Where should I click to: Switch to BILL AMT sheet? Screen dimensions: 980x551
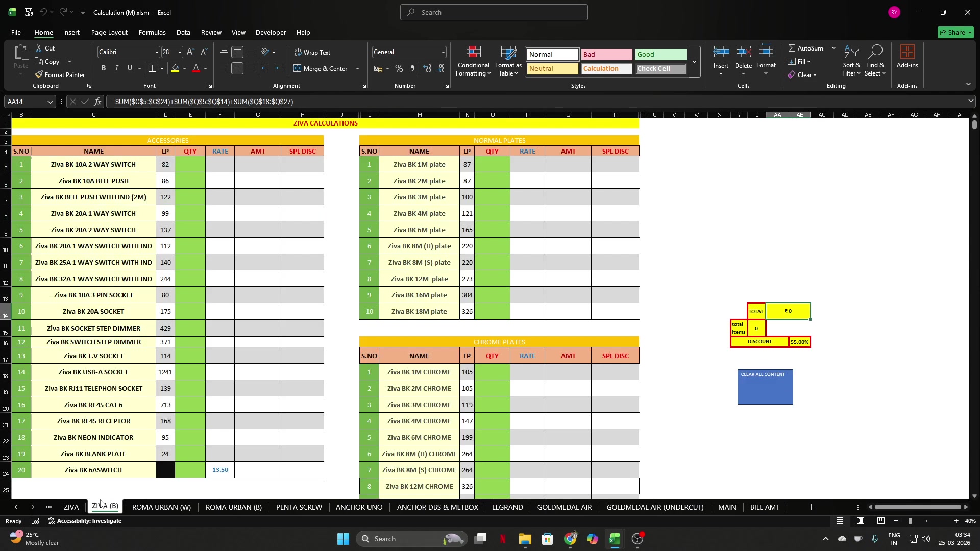tap(765, 507)
